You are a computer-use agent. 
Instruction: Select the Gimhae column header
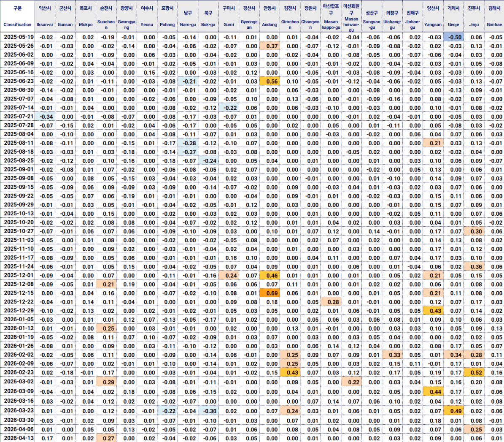click(x=494, y=16)
